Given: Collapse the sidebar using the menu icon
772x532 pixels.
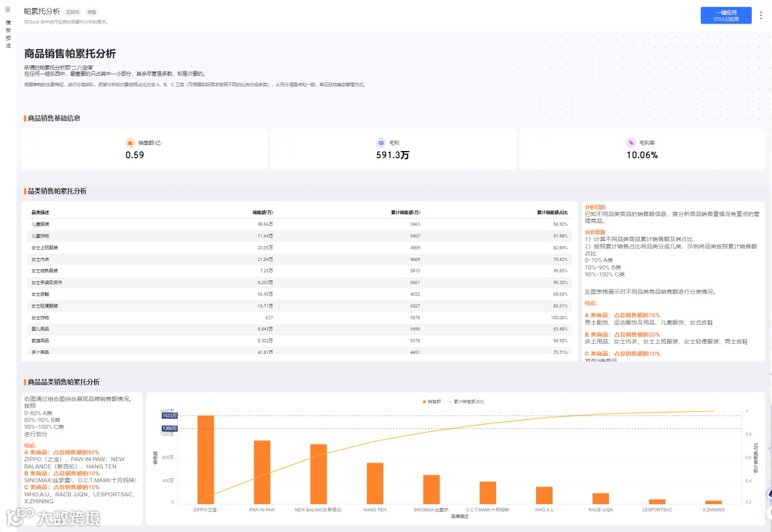Looking at the screenshot, I should [8, 9].
